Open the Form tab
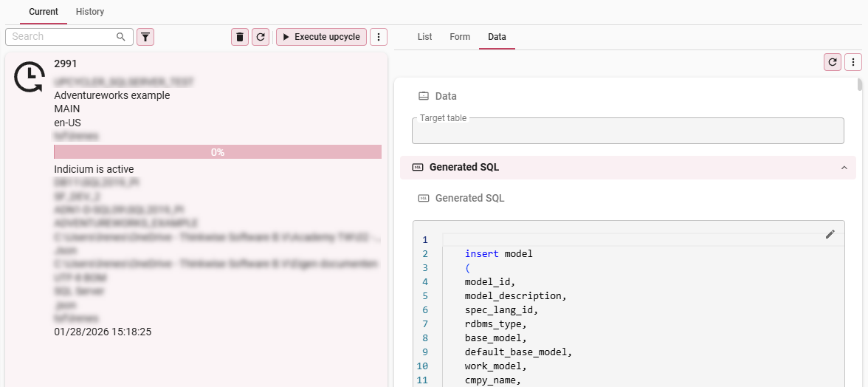The width and height of the screenshot is (868, 387). [460, 37]
